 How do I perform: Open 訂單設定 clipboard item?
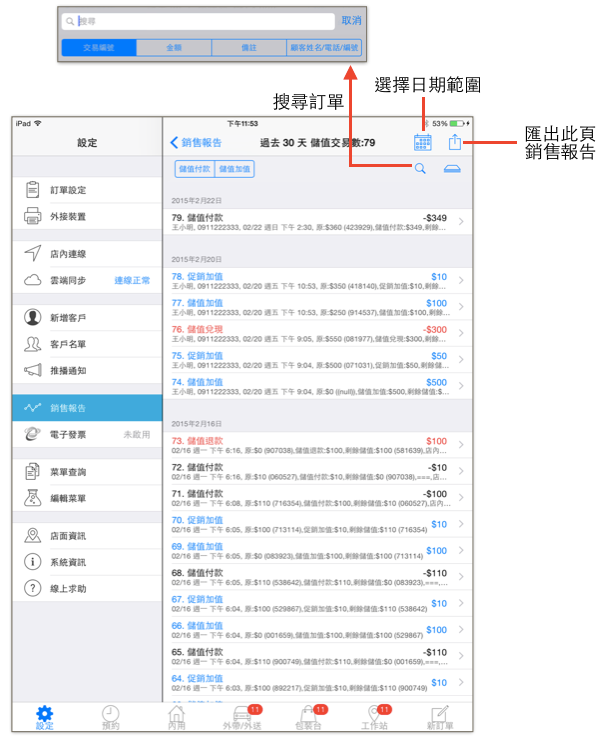[x=87, y=190]
